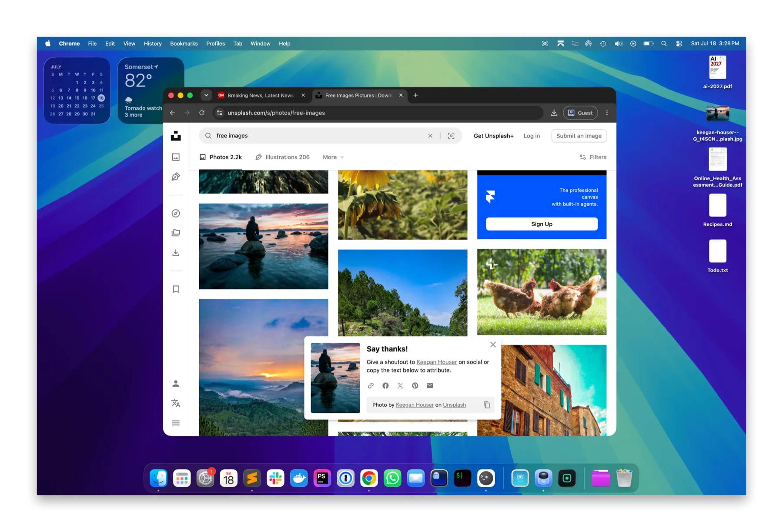Screen dimensions: 783x532
Task: Click the Submit an image button
Action: pos(579,136)
